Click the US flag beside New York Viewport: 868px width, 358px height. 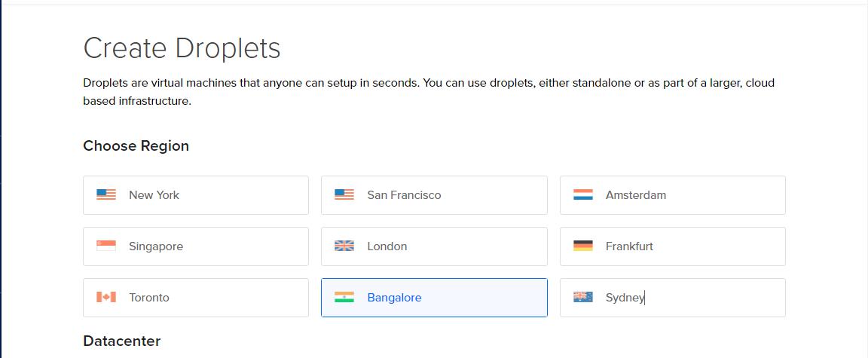(x=105, y=194)
